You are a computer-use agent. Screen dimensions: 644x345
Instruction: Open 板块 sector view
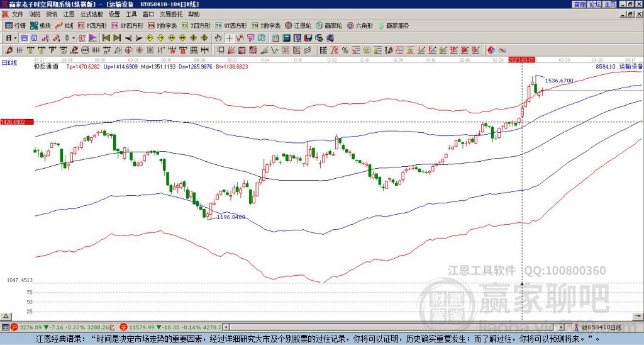point(40,25)
